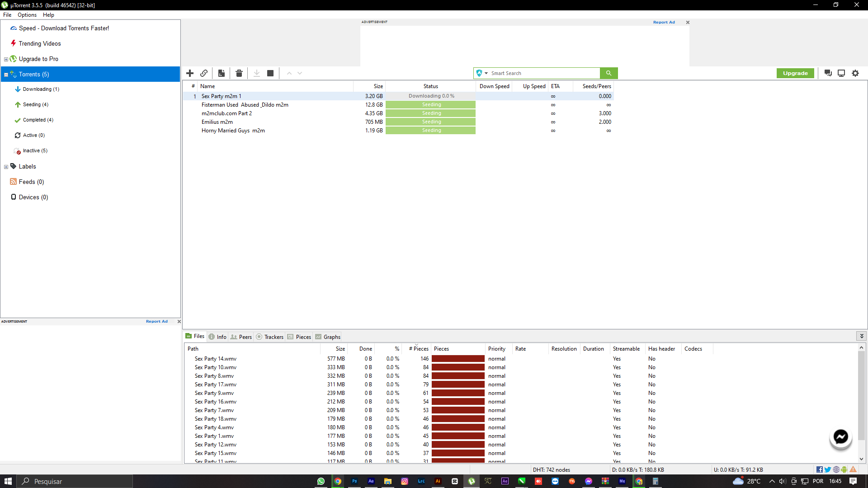Click the green search magnifier button
Image resolution: width=868 pixels, height=488 pixels.
[609, 73]
